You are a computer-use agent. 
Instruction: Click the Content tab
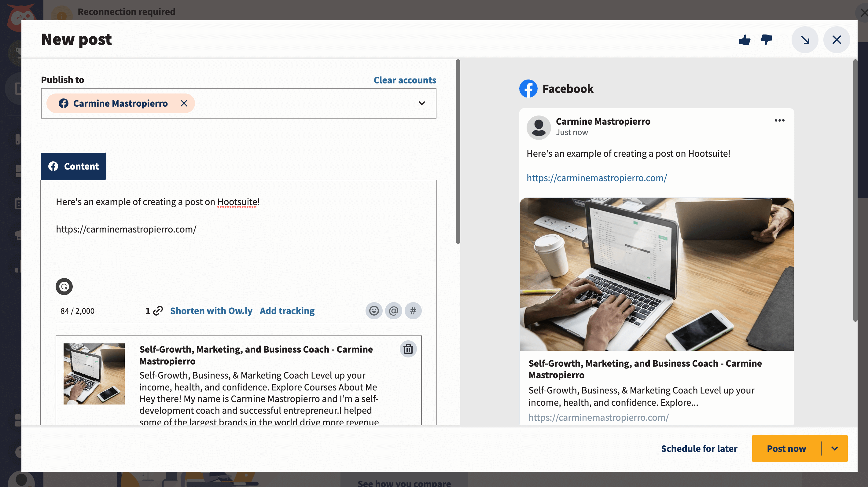(73, 166)
